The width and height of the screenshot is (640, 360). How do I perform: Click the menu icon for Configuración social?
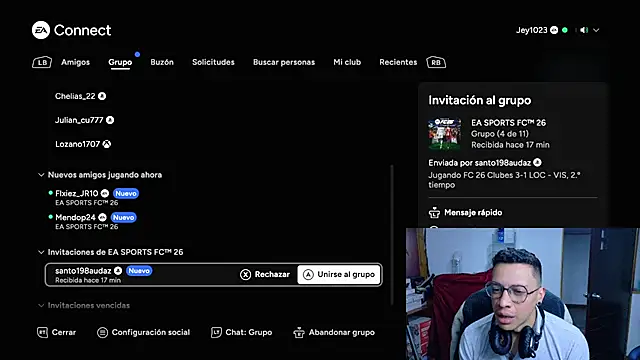[x=102, y=333]
